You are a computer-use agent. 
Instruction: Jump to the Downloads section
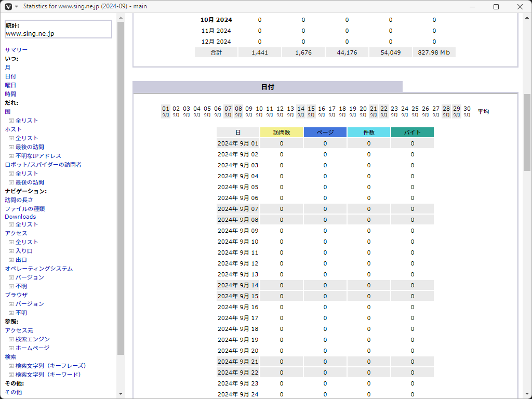(20, 217)
